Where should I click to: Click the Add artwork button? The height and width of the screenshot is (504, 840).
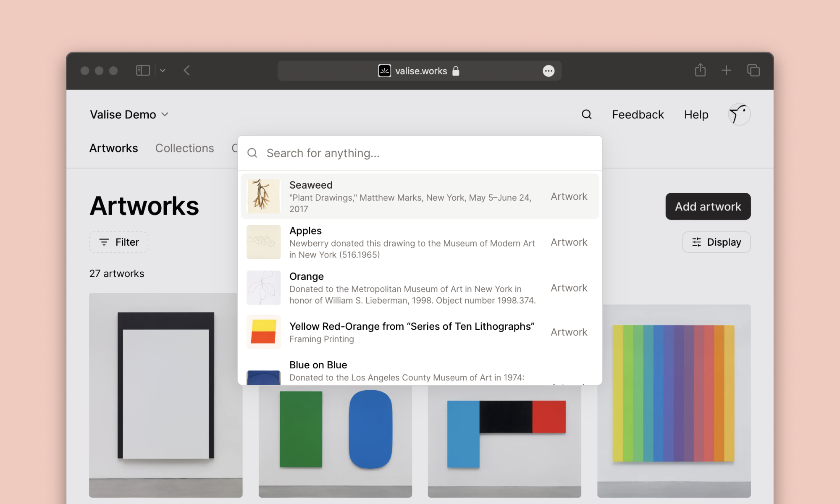pyautogui.click(x=708, y=206)
